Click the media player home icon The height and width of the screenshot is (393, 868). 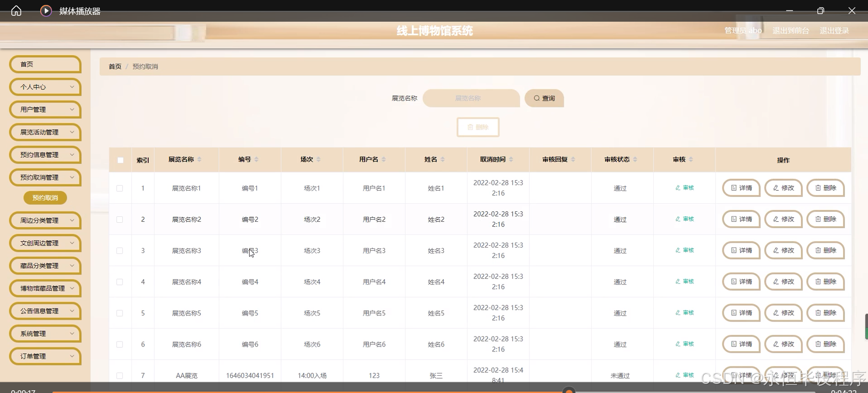[16, 10]
